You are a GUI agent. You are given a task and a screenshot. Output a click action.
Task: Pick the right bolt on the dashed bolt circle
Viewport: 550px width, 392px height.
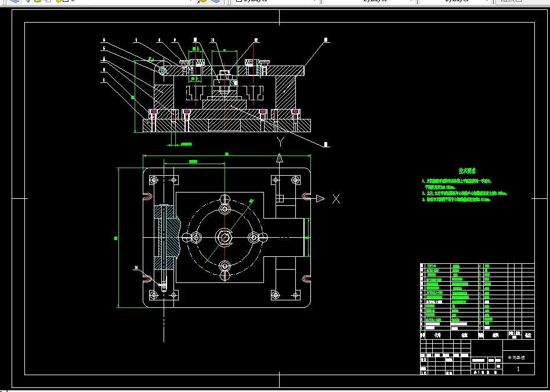[x=254, y=237]
